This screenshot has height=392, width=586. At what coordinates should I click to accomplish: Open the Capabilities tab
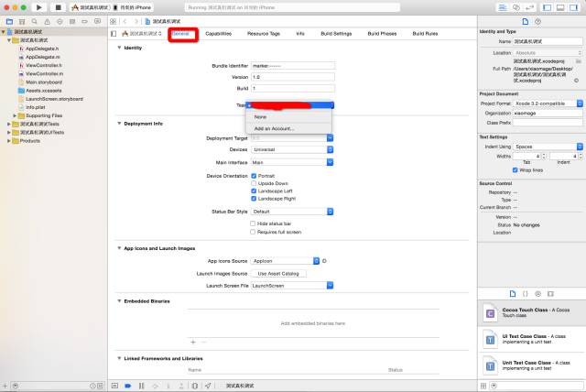[218, 33]
